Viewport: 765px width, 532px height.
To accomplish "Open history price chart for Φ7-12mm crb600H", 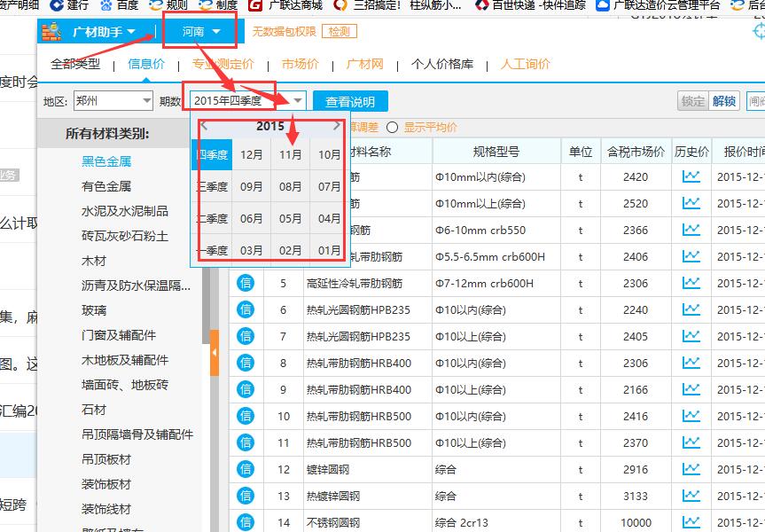I will click(691, 283).
